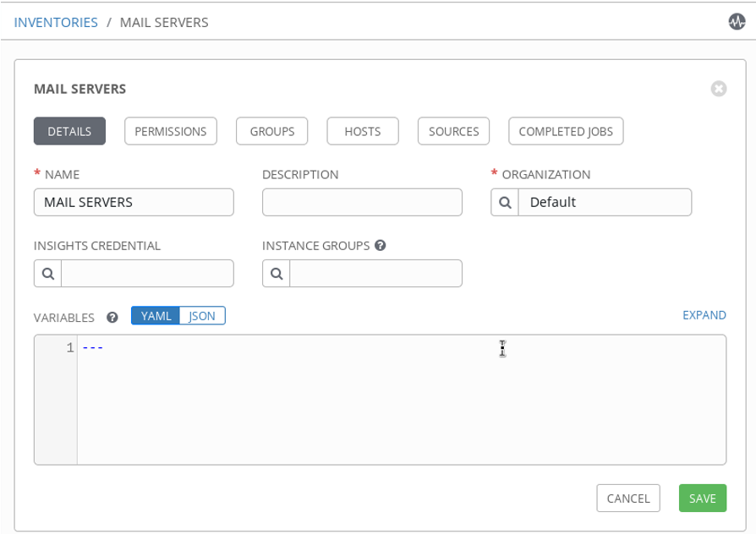Click the Insights Credential text field

(x=147, y=274)
